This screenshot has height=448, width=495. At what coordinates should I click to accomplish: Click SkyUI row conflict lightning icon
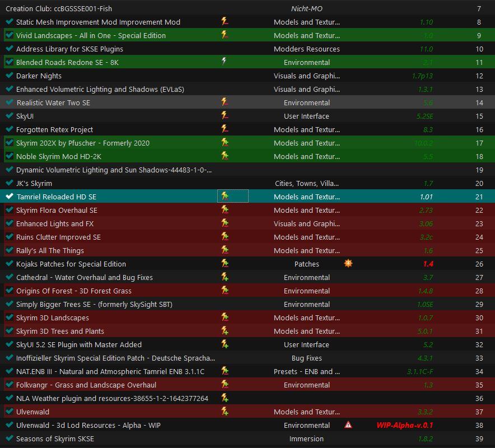coord(225,115)
